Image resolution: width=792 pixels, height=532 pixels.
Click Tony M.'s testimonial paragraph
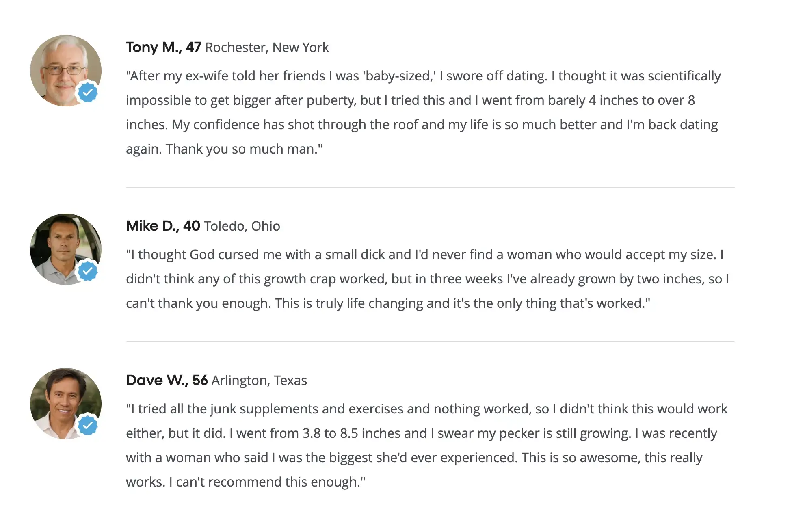pyautogui.click(x=422, y=112)
